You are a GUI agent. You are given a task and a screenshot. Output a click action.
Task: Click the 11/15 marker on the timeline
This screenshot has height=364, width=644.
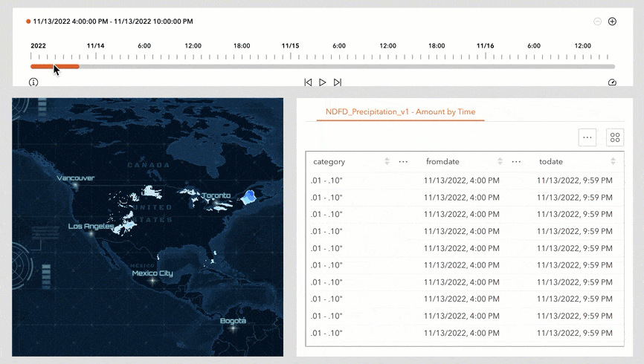coord(290,46)
